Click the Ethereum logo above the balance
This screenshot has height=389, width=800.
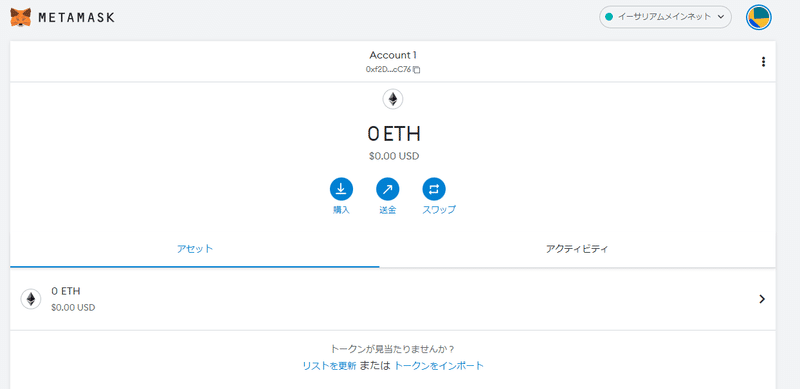[393, 99]
